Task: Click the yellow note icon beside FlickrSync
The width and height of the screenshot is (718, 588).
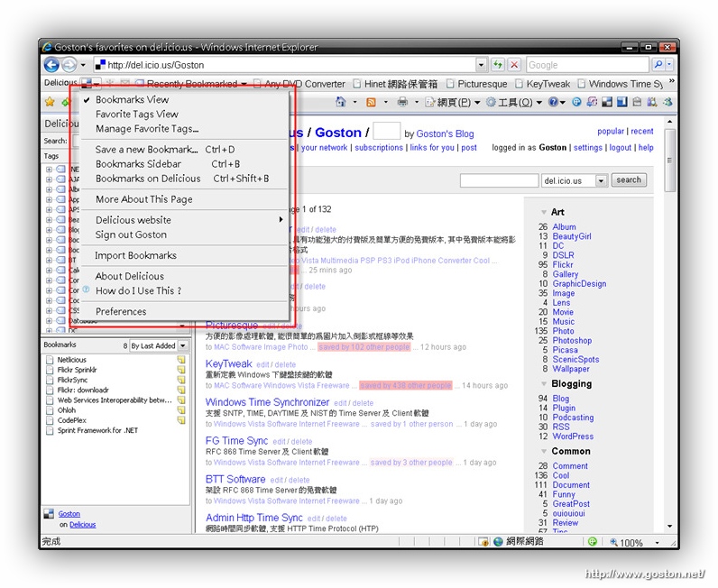Action: point(181,380)
